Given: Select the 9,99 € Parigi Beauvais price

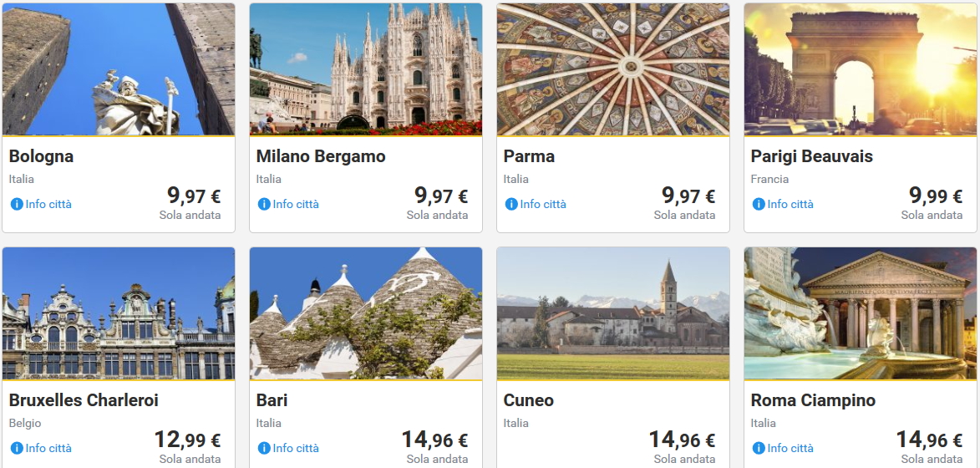Looking at the screenshot, I should point(936,196).
